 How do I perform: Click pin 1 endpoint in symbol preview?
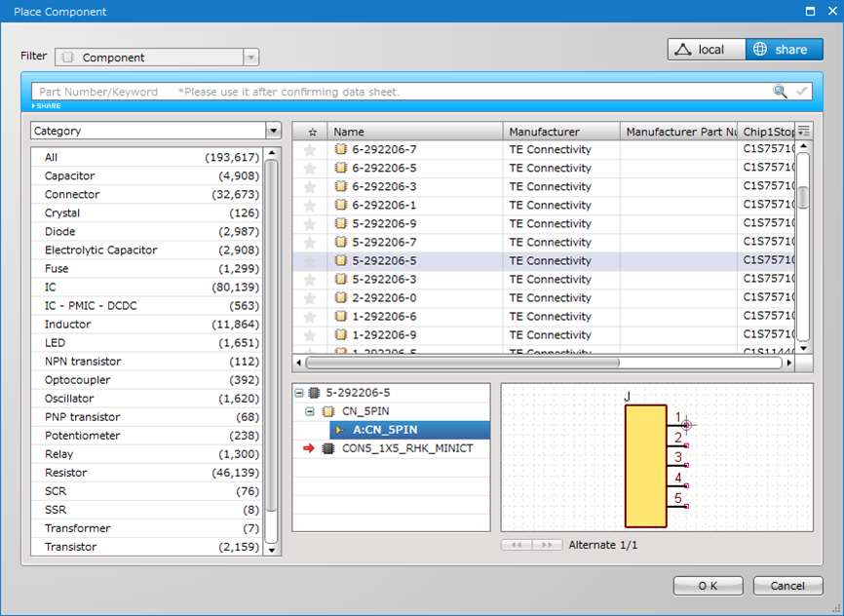click(x=687, y=425)
